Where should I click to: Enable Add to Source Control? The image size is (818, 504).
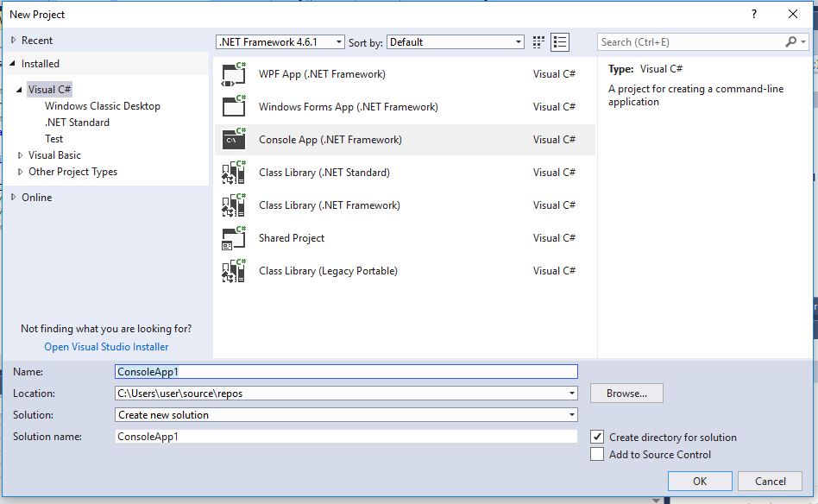click(x=597, y=454)
